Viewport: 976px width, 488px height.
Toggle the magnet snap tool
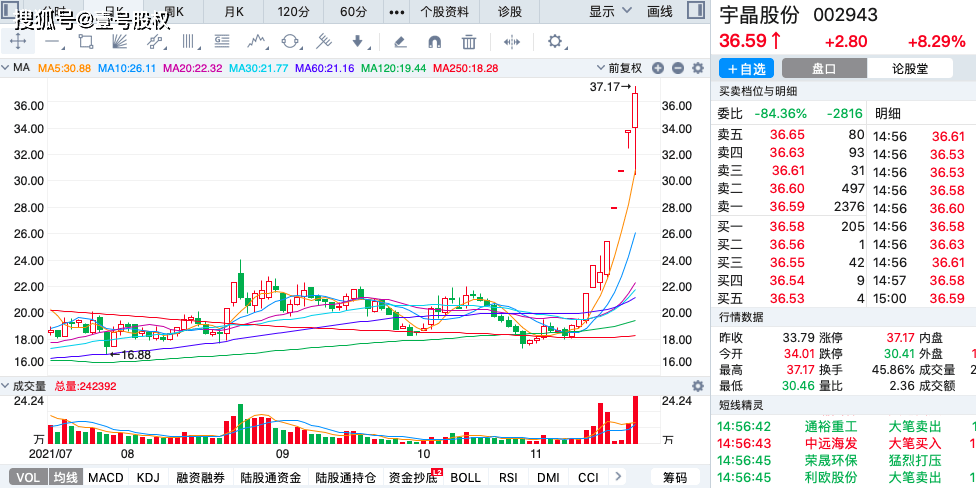(x=434, y=42)
